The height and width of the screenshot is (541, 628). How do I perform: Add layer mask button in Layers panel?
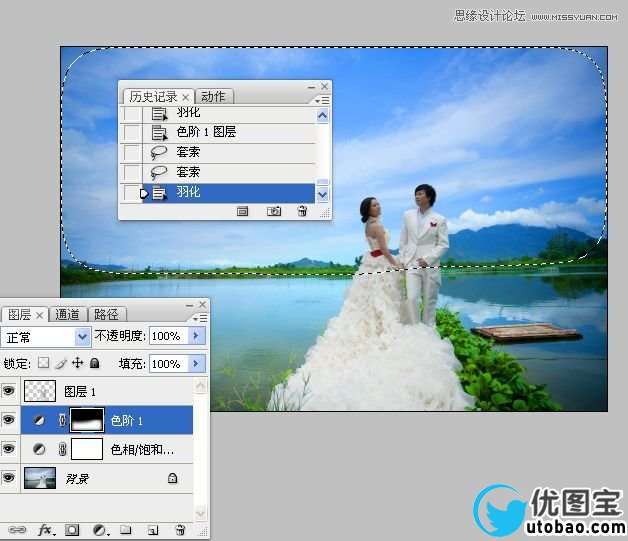click(x=72, y=530)
